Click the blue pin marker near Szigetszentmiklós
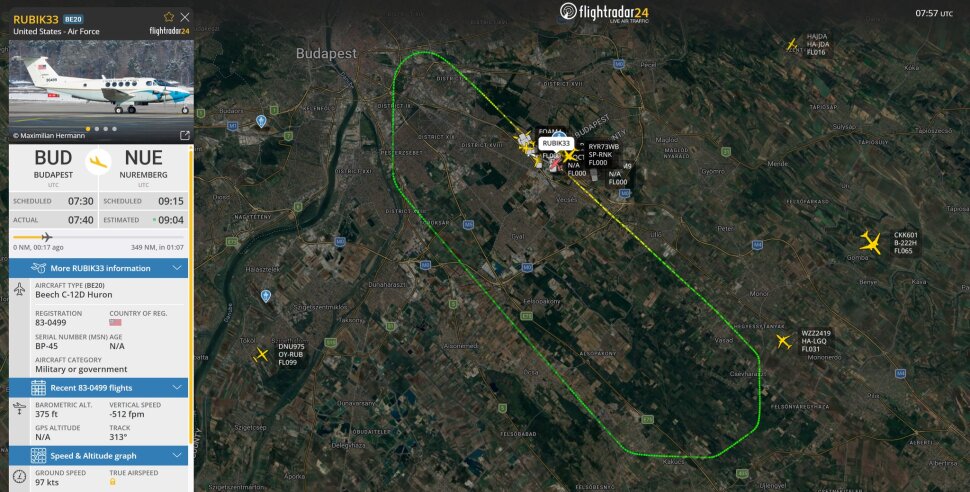Screen dimensions: 970x492 coord(265,296)
